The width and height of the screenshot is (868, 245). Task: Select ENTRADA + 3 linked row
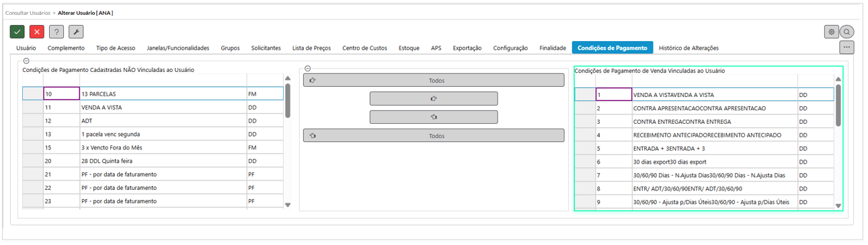[x=704, y=148]
